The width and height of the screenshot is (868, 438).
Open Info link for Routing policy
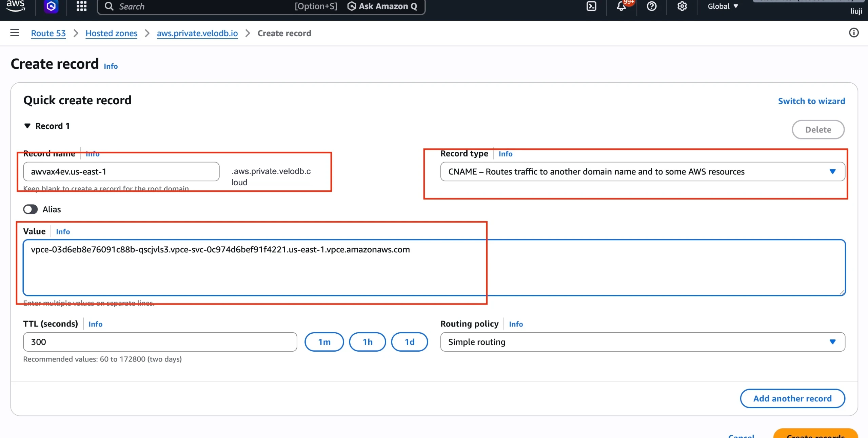(x=516, y=324)
